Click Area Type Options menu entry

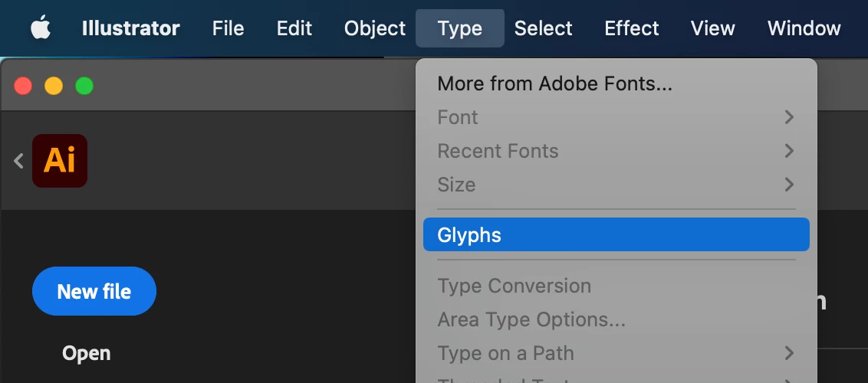click(616, 319)
